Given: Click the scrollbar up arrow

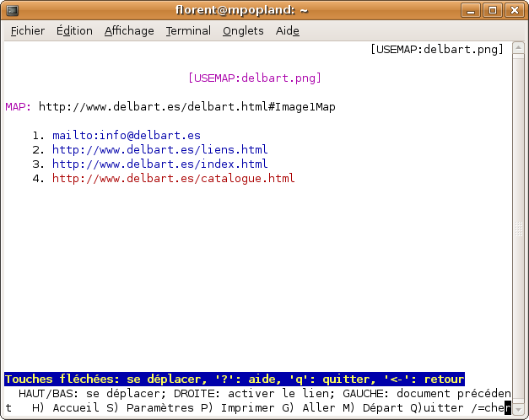Looking at the screenshot, I should [518, 47].
